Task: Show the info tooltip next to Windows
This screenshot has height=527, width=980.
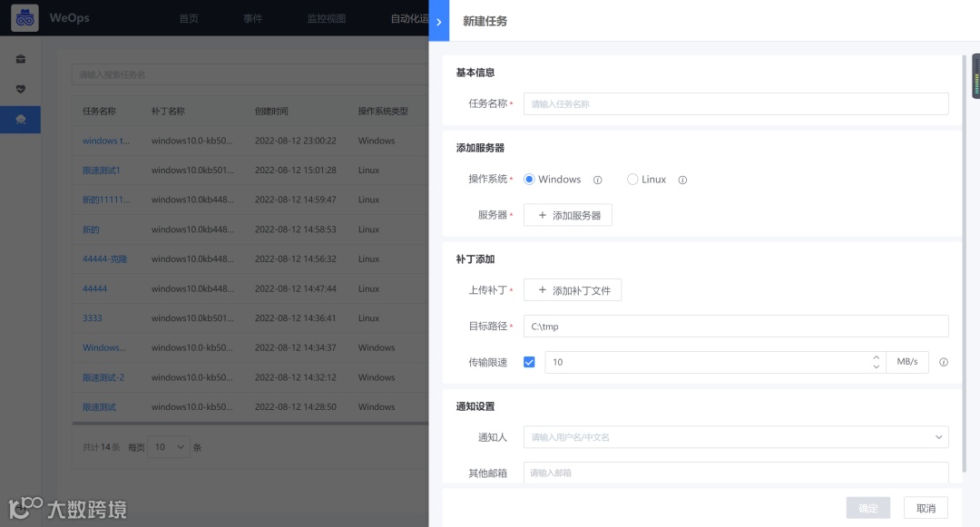Action: tap(597, 180)
